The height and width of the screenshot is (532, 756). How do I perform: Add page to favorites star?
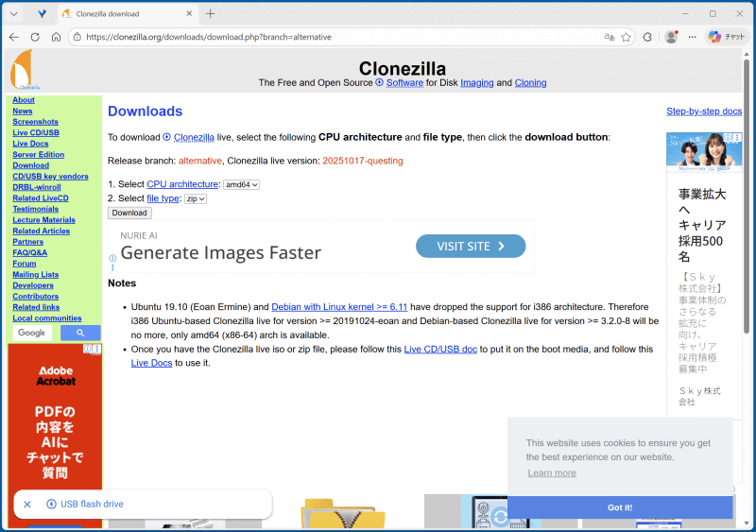point(626,37)
